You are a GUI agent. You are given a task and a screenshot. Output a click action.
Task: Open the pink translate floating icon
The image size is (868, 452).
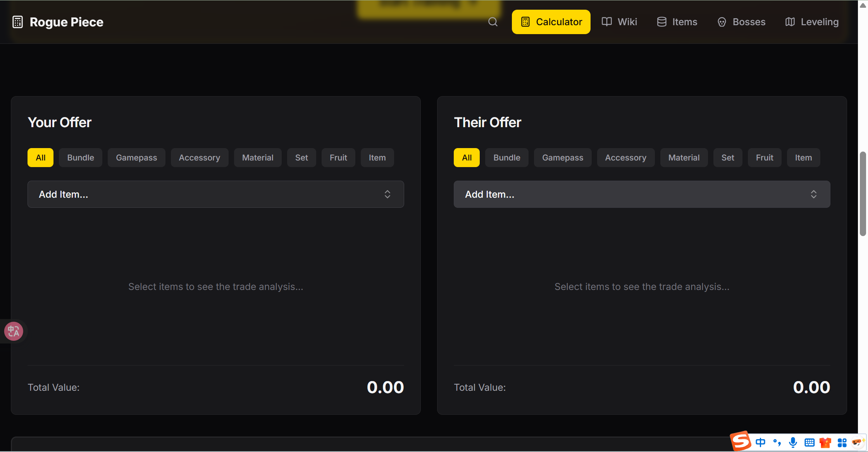pos(13,331)
